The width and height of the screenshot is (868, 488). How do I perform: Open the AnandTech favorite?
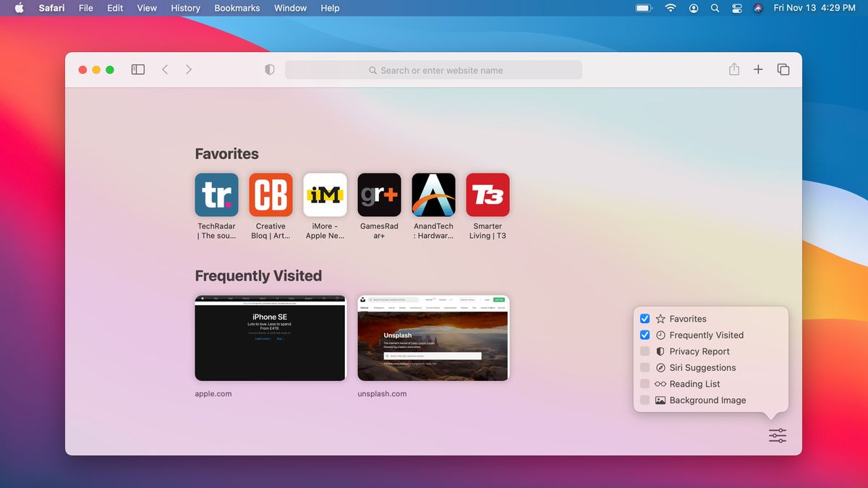(433, 194)
